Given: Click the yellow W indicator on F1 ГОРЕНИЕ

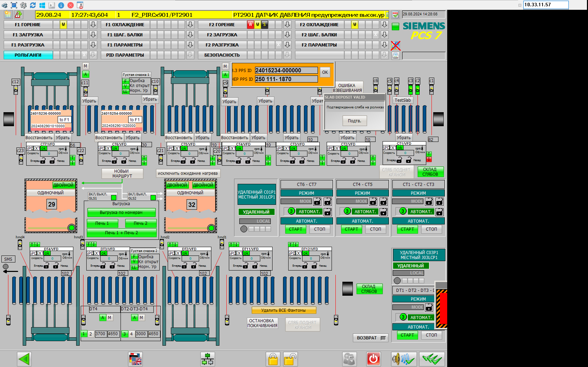Looking at the screenshot, I should point(63,24).
